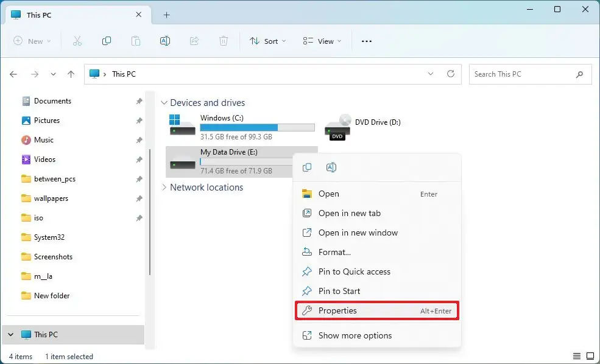Select the Delete trash icon

pos(223,41)
